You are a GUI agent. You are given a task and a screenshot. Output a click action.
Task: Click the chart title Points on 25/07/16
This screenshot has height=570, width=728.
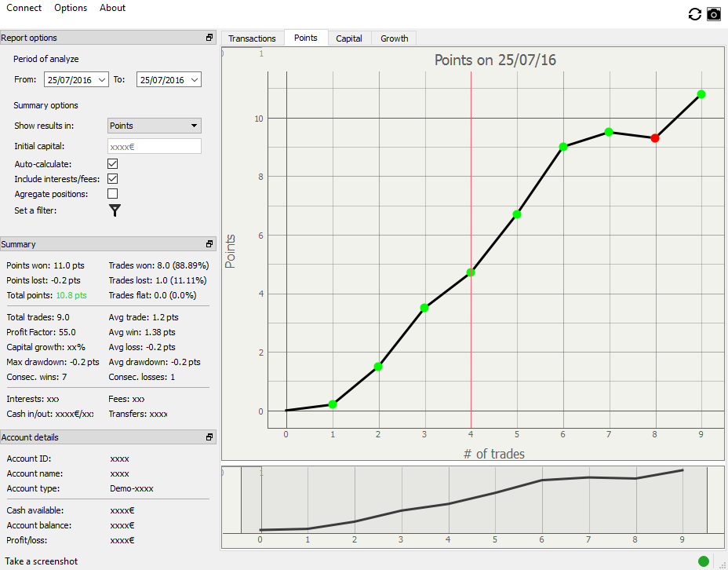tap(495, 60)
